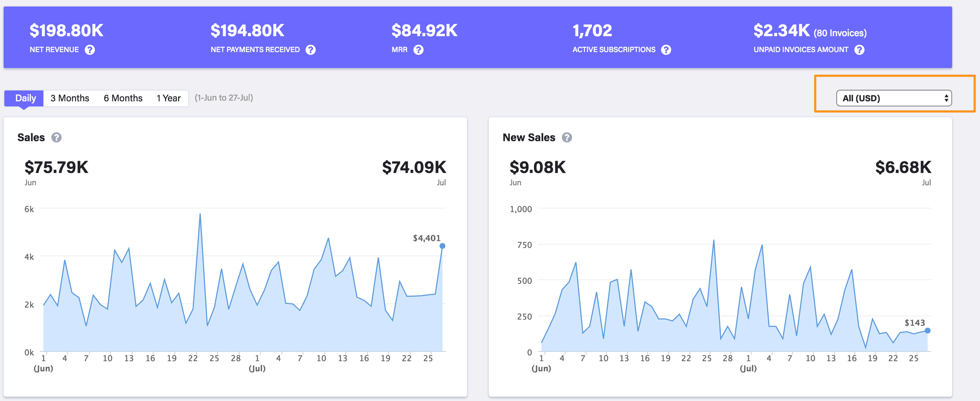Click the Active Subscriptions help icon
Viewport: 980px width, 401px height.
click(666, 50)
